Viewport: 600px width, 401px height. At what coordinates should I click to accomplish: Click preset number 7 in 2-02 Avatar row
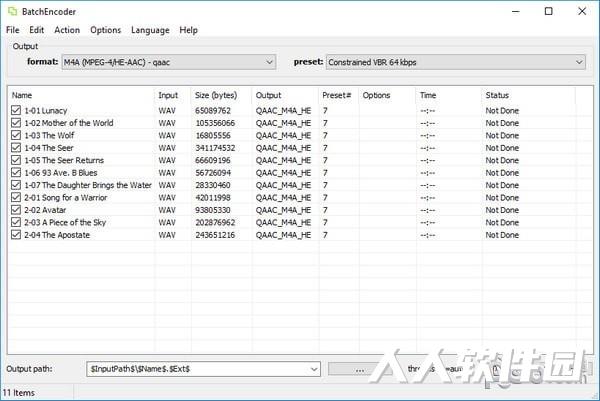point(325,210)
